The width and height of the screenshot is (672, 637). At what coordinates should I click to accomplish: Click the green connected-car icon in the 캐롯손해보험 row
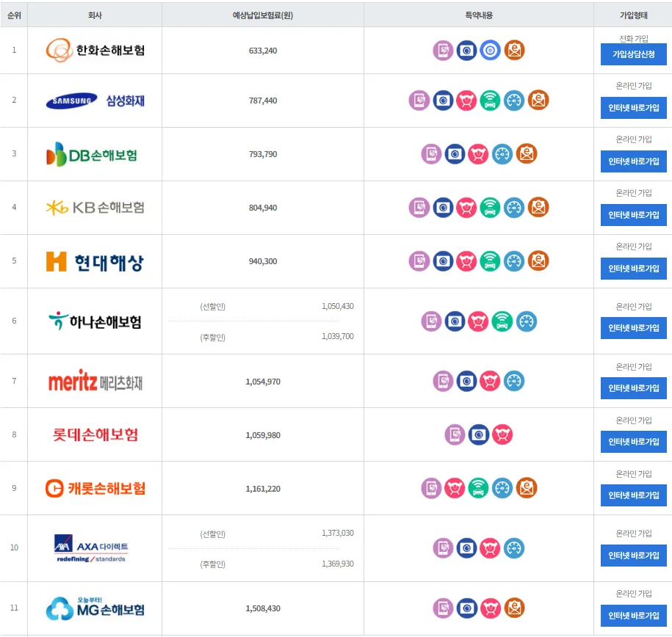pos(478,488)
